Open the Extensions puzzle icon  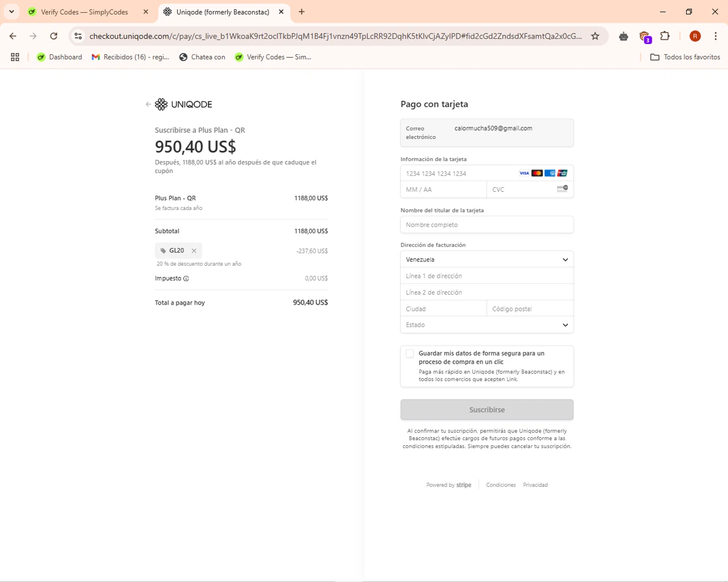point(665,36)
